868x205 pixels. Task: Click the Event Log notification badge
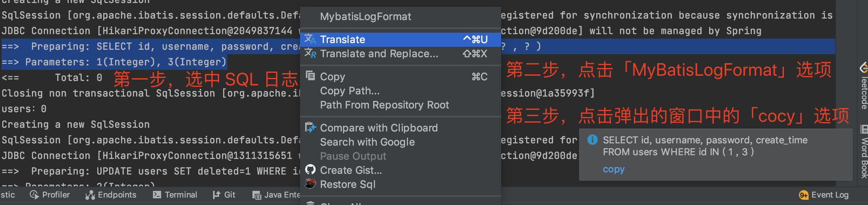tap(803, 195)
